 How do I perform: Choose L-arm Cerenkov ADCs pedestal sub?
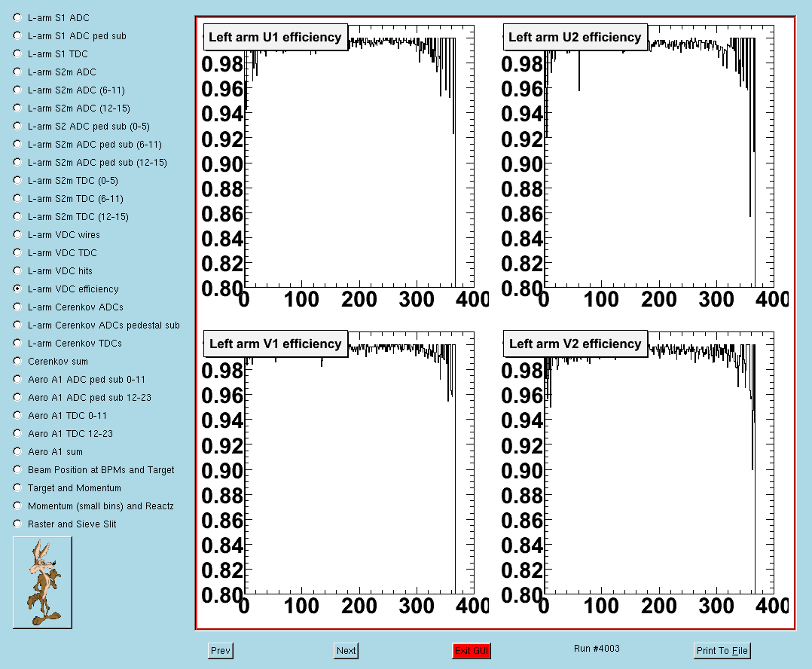(17, 325)
